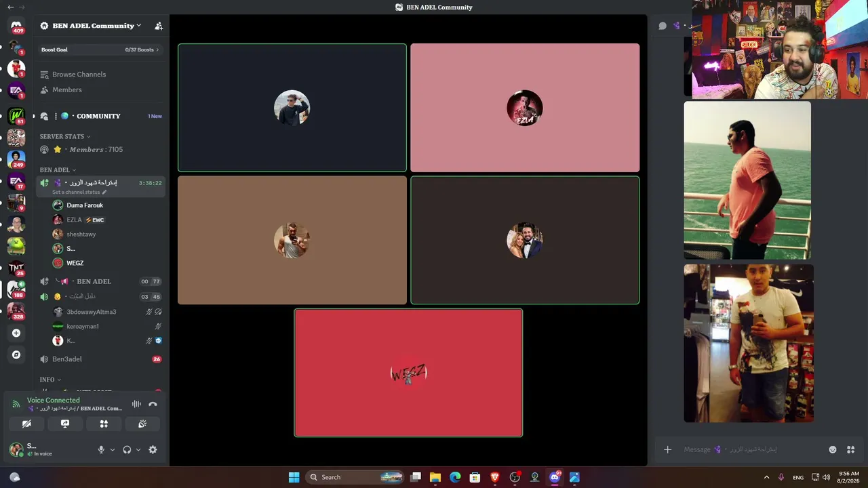The image size is (868, 488).
Task: Select the WEGZ red video tile
Action: (x=408, y=373)
